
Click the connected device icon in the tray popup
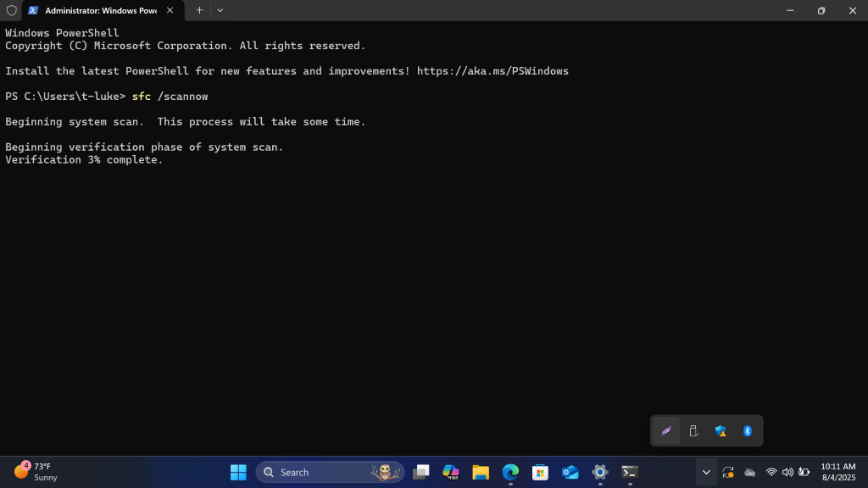pyautogui.click(x=693, y=430)
